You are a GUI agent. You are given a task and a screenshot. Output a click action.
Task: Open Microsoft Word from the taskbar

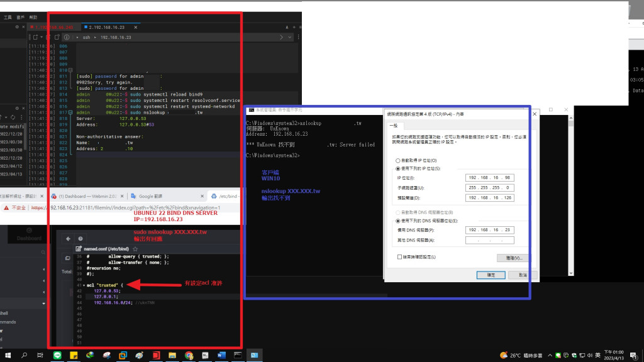tap(221, 355)
